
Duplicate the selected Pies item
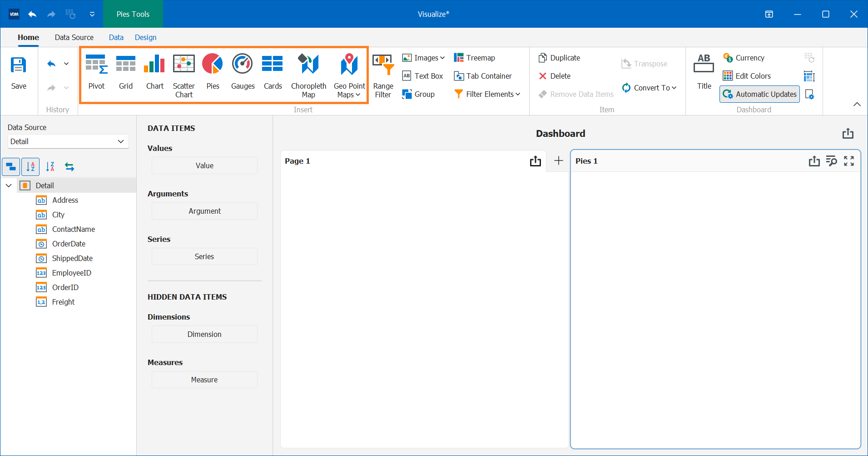tap(559, 58)
